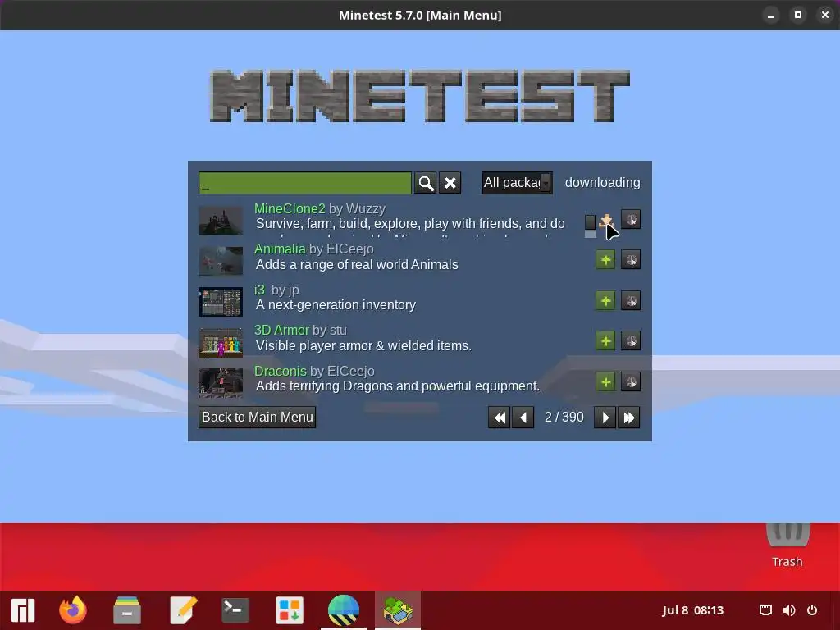Click 'A next-generation inventory' description
Viewport: 840px width, 630px height.
pyautogui.click(x=336, y=305)
